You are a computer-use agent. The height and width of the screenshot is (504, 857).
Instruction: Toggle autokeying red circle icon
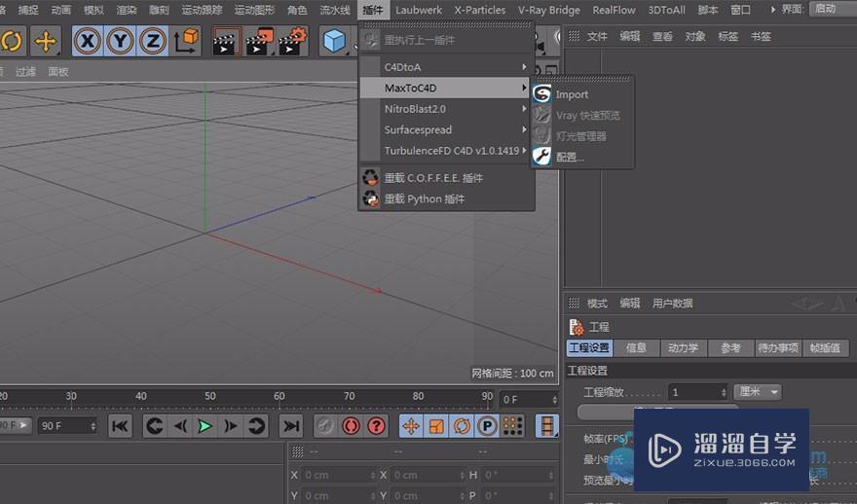tap(351, 426)
